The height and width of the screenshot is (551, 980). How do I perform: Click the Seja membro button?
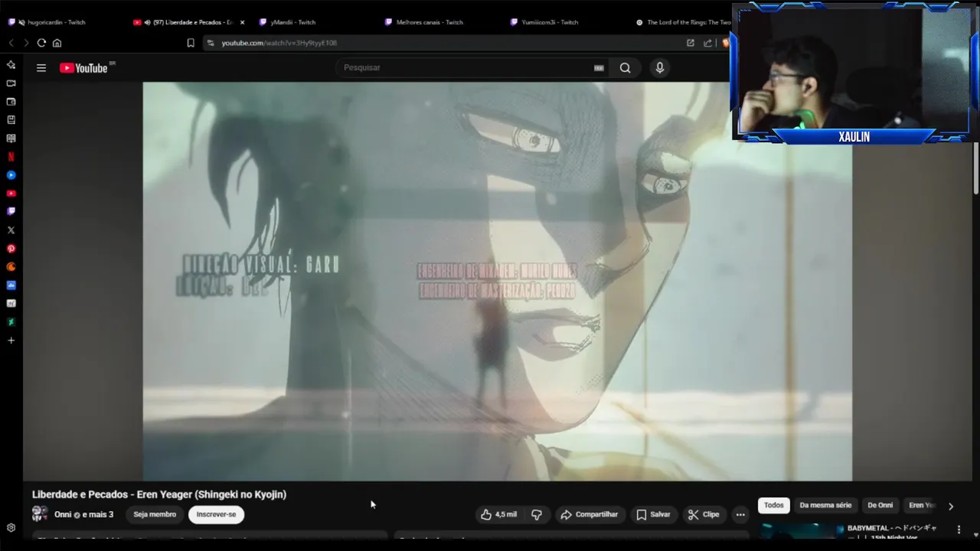(155, 514)
